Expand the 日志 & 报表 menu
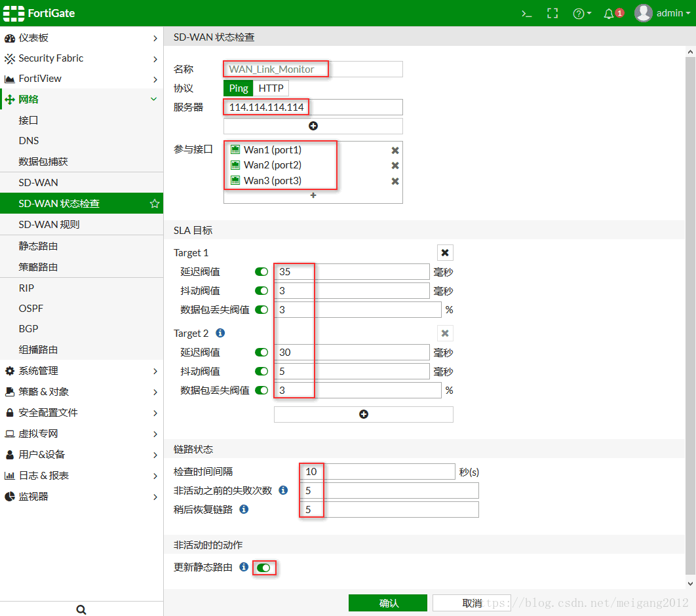 (82, 476)
